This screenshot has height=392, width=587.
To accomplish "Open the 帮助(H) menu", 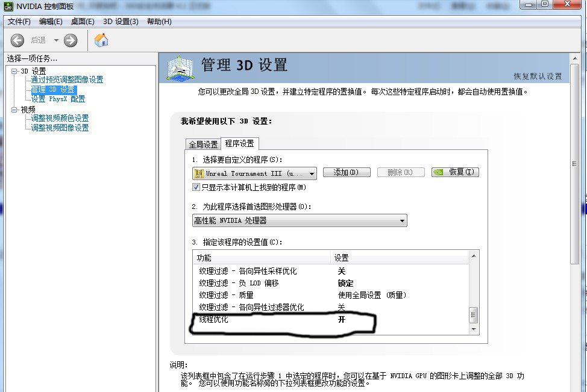I will (160, 22).
